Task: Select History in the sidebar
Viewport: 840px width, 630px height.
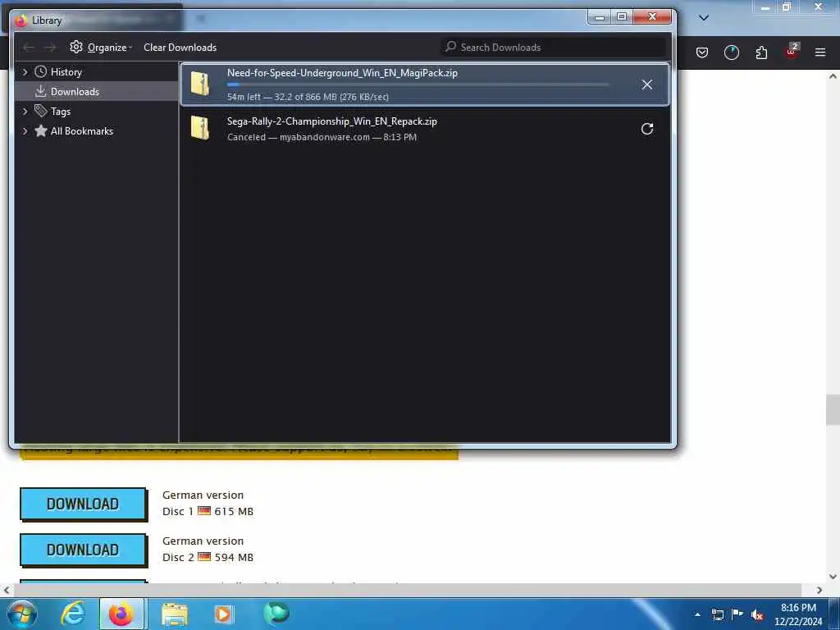Action: (66, 72)
